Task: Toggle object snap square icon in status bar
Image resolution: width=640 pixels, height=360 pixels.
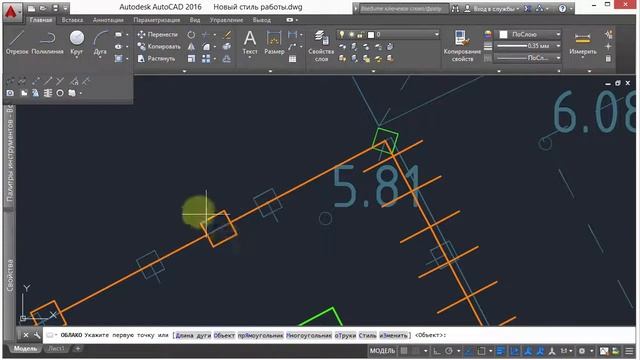Action: [x=482, y=351]
